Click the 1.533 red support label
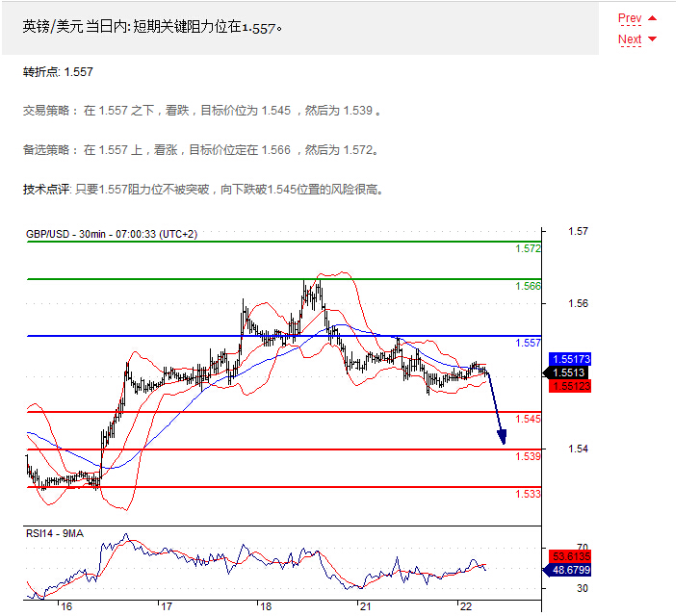This screenshot has height=616, width=700. pos(528,494)
